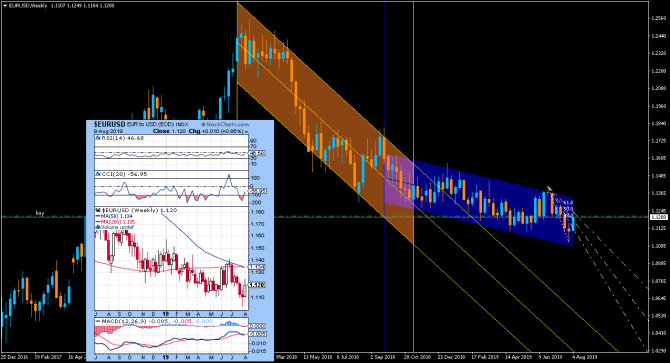
Task: Click the arrow marker at the June 2019 high
Action: pyautogui.click(x=549, y=189)
